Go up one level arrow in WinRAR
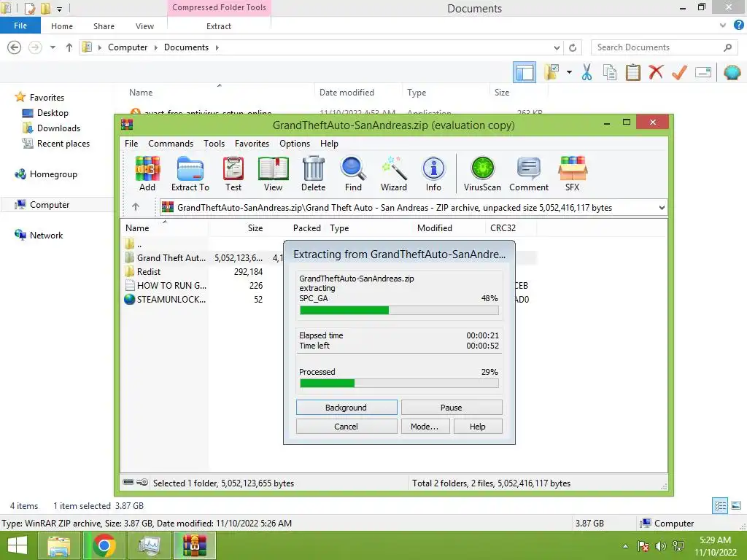 [136, 206]
